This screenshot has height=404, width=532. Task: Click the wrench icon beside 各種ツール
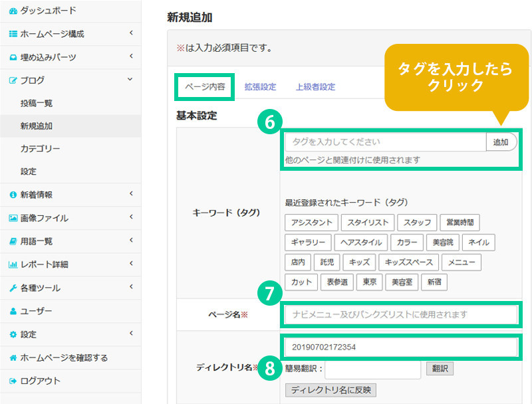pyautogui.click(x=13, y=288)
